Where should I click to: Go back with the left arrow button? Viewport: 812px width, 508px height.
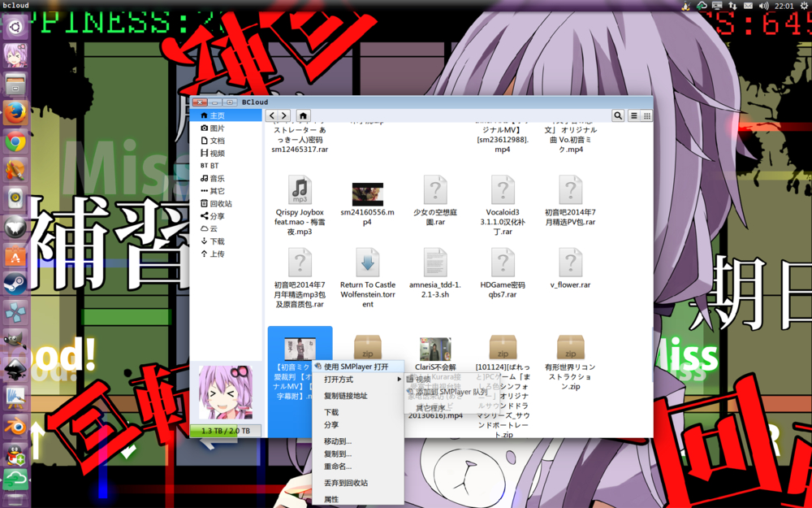(x=272, y=115)
